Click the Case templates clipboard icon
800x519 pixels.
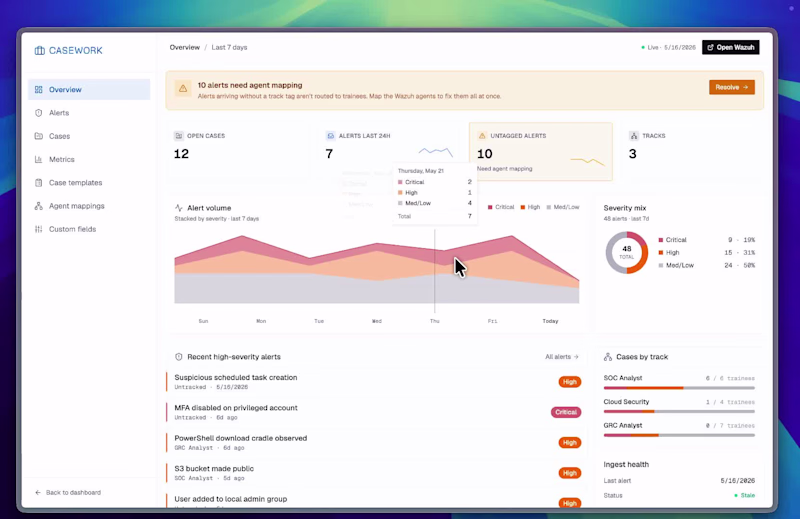click(39, 183)
